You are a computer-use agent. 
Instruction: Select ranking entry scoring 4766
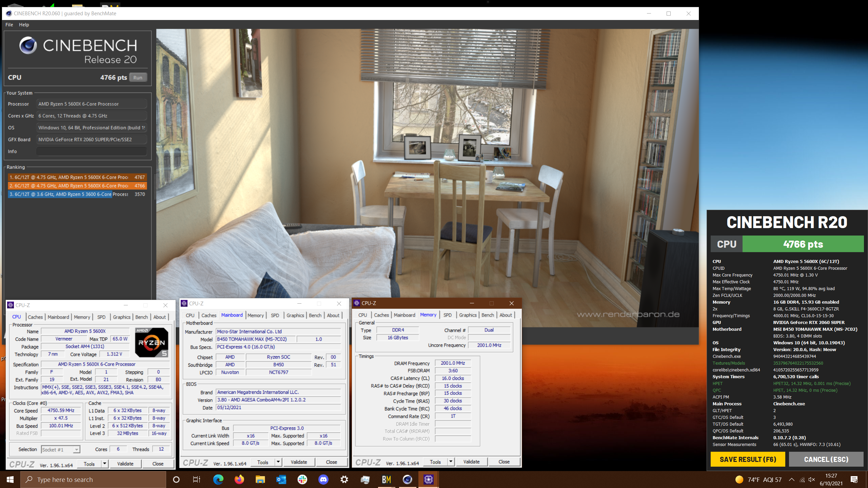(x=77, y=186)
